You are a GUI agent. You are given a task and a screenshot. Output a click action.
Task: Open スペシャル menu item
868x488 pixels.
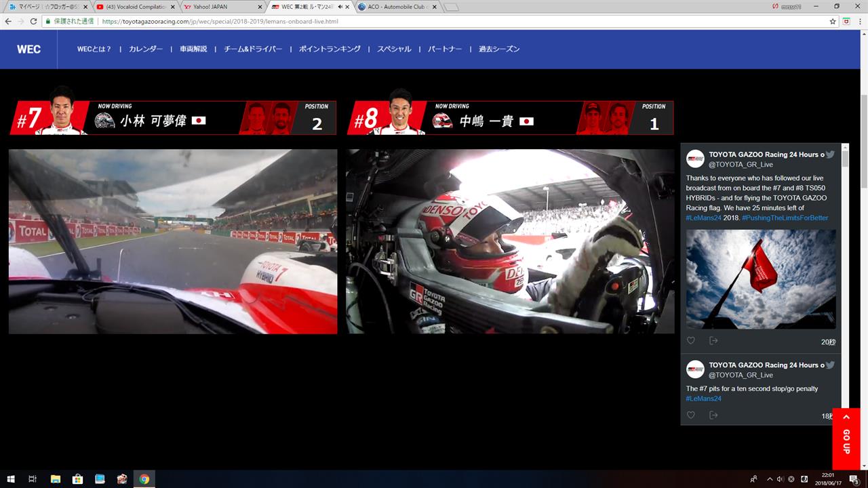coord(394,49)
